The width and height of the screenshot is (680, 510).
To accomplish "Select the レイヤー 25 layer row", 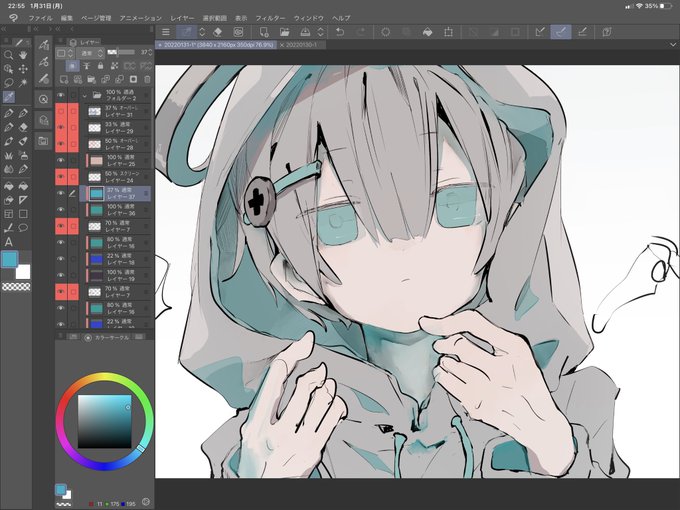I will click(x=115, y=160).
